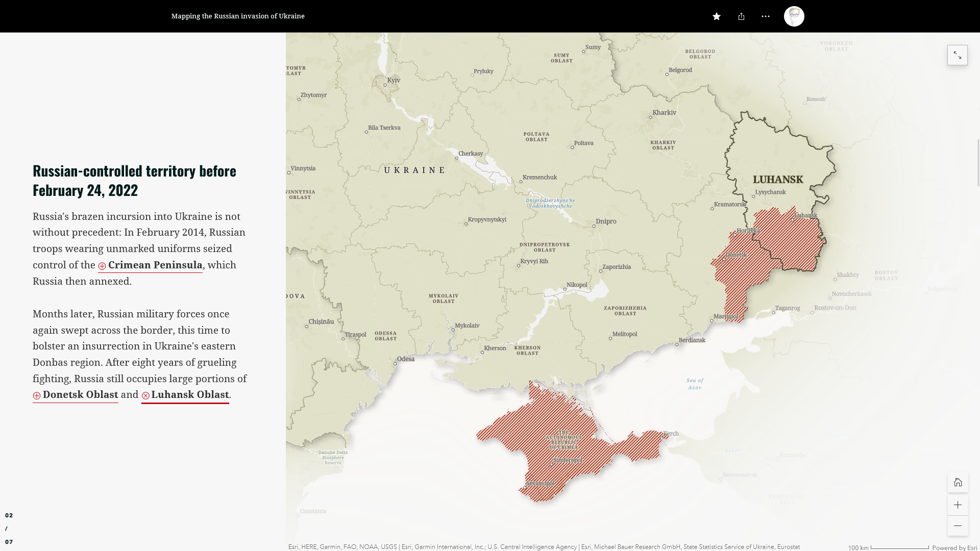Turn off Luhansk Oblast map highlight
The image size is (980, 551).
pos(189,395)
